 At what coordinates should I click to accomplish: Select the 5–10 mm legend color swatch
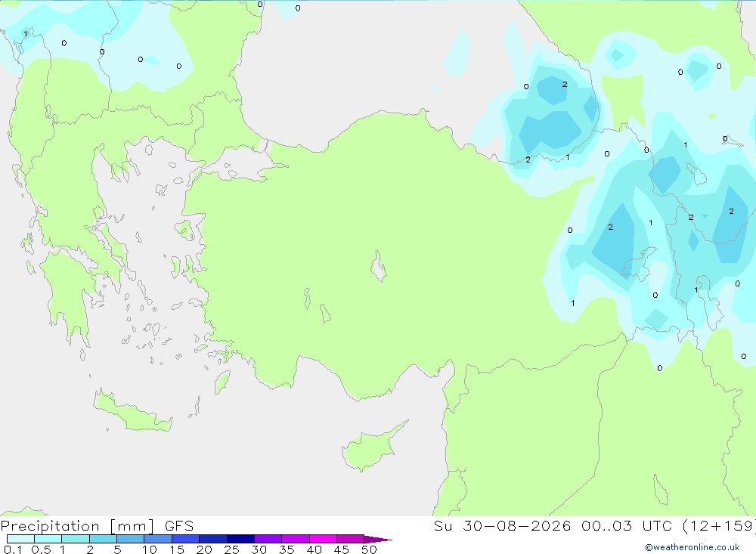tap(131, 539)
